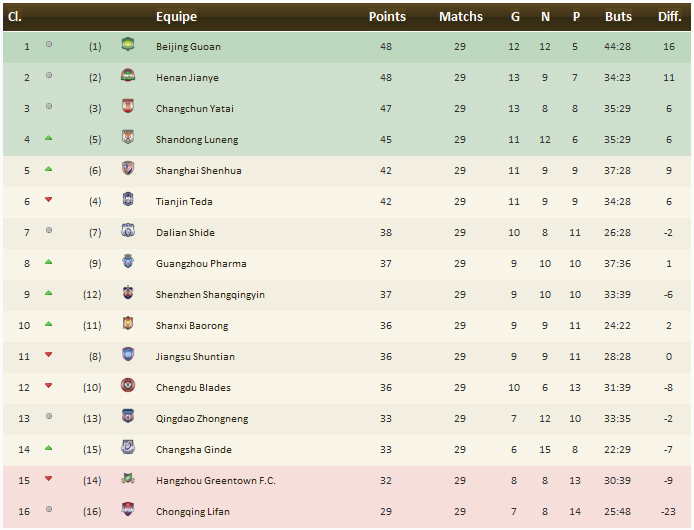
Task: Click the Beijing Guoan club crest icon
Action: coord(127,46)
